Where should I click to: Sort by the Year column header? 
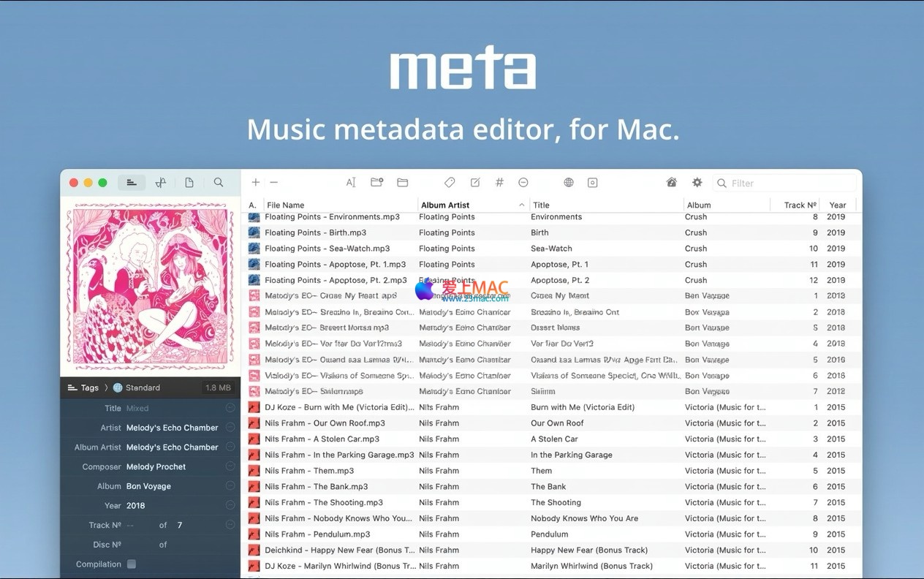click(x=838, y=205)
